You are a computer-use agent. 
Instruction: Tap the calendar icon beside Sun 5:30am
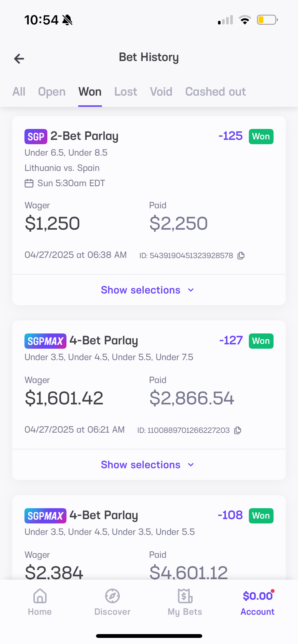pyautogui.click(x=29, y=183)
